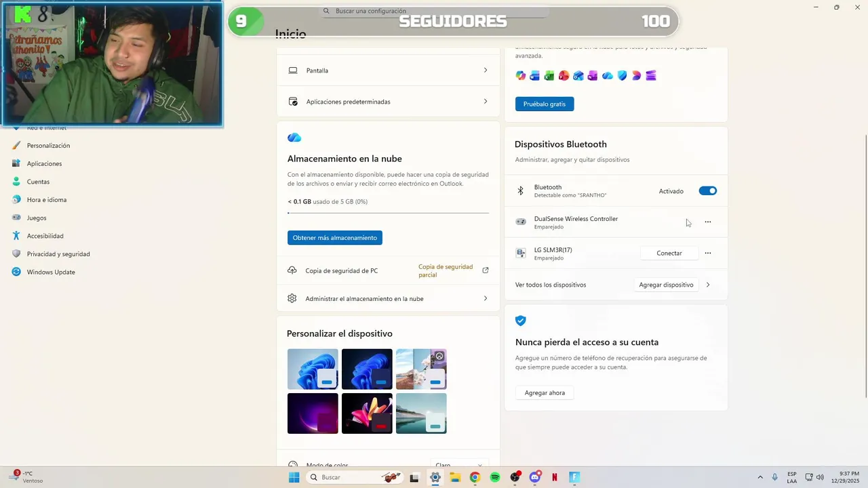Image resolution: width=868 pixels, height=488 pixels.
Task: Click the microphone icon in system tray
Action: pyautogui.click(x=775, y=477)
